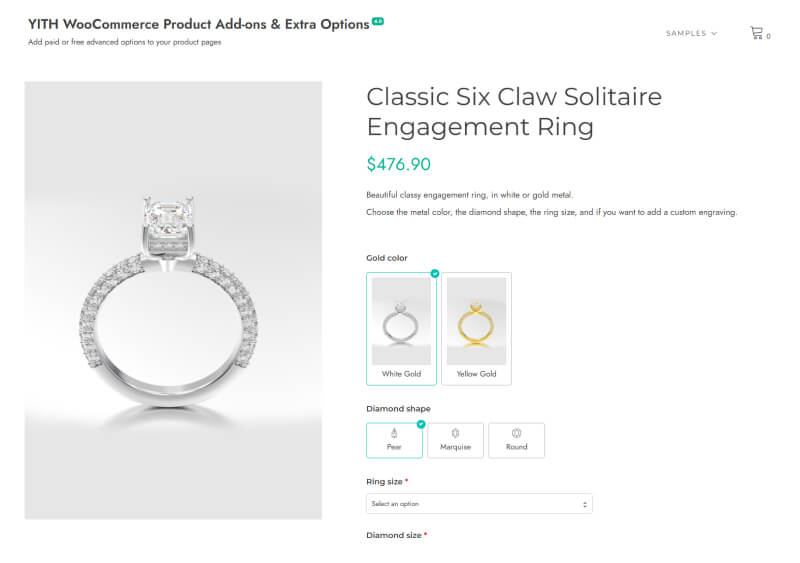Select the White Gold color option
The image size is (800, 563).
pos(401,329)
